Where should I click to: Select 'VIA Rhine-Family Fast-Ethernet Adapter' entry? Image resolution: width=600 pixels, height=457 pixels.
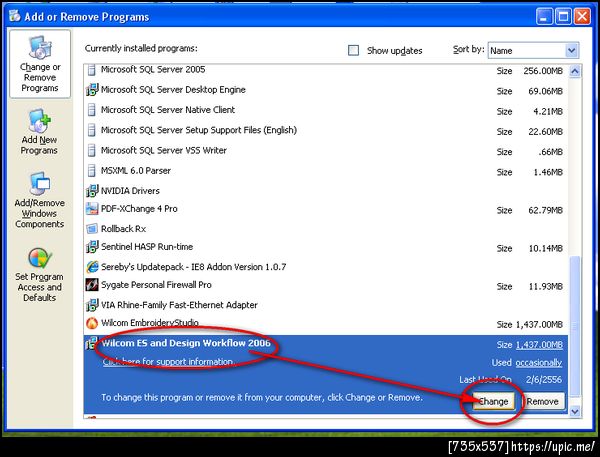click(179, 305)
